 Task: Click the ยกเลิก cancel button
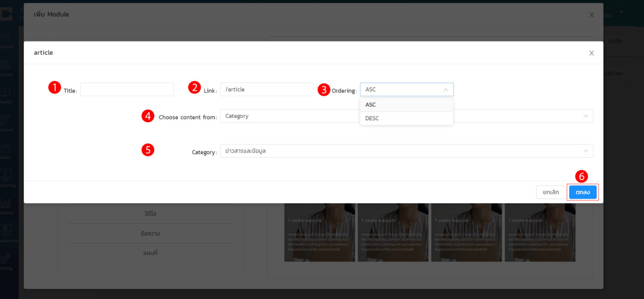tap(551, 192)
